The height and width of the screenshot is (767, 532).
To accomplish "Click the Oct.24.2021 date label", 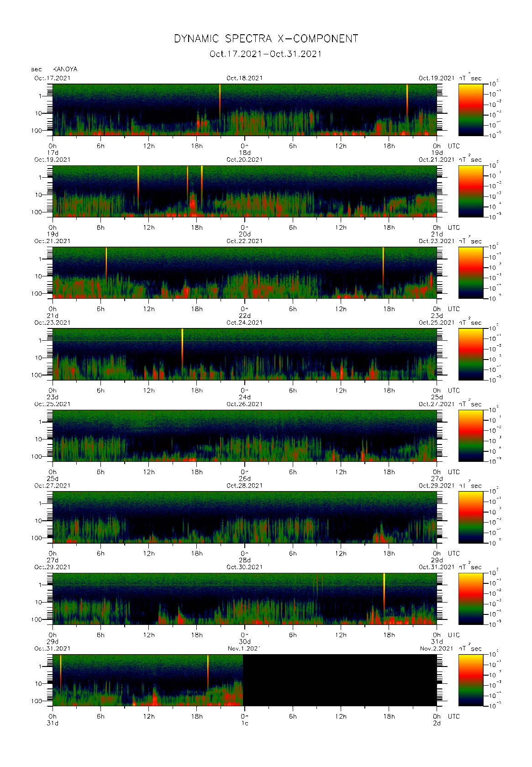I will tap(245, 323).
